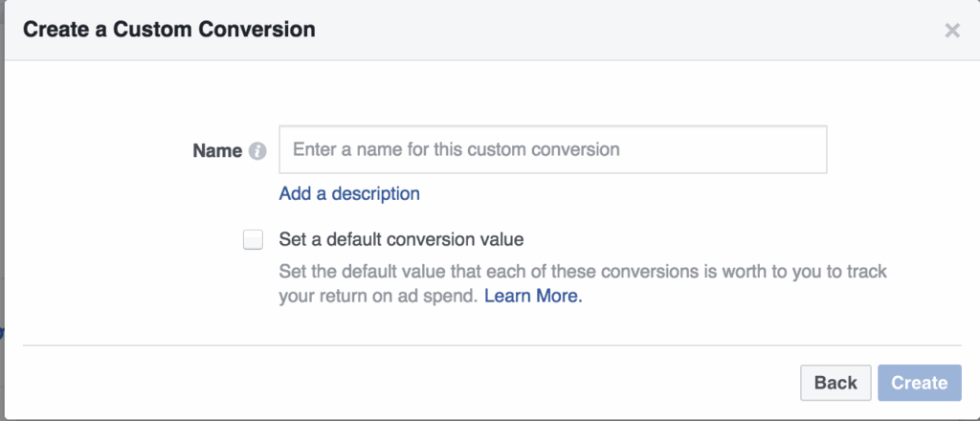Viewport: 980px width, 421px height.
Task: Click the 'Create a Custom Conversion' title text
Action: coord(168,30)
